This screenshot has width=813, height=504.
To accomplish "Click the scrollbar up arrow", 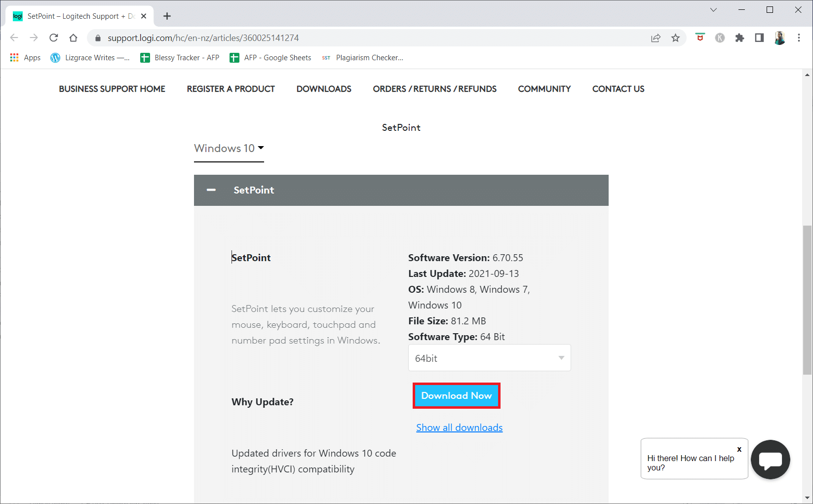I will [808, 75].
